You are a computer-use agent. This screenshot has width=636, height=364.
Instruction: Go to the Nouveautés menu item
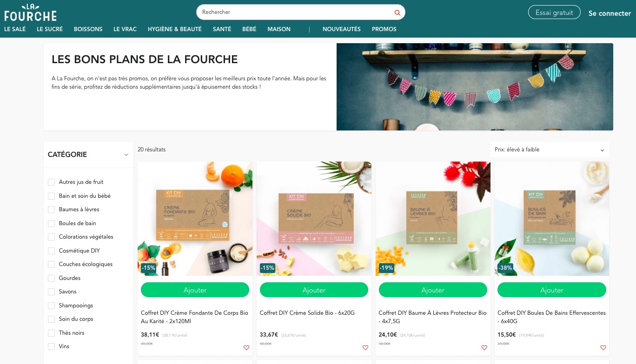point(342,29)
